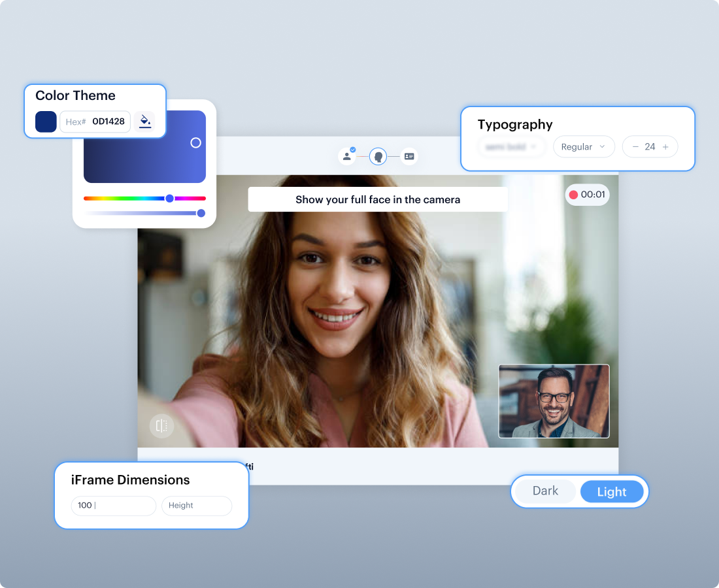Image resolution: width=719 pixels, height=588 pixels.
Task: Click the dark blue color swatch
Action: pos(46,122)
